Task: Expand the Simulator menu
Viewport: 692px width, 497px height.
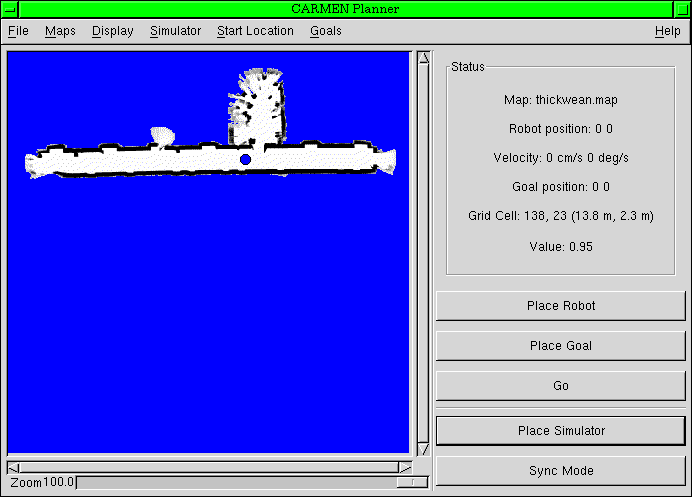Action: [x=175, y=31]
